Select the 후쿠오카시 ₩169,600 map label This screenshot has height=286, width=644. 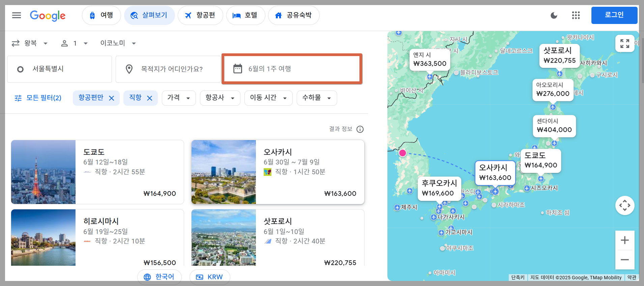coord(439,188)
